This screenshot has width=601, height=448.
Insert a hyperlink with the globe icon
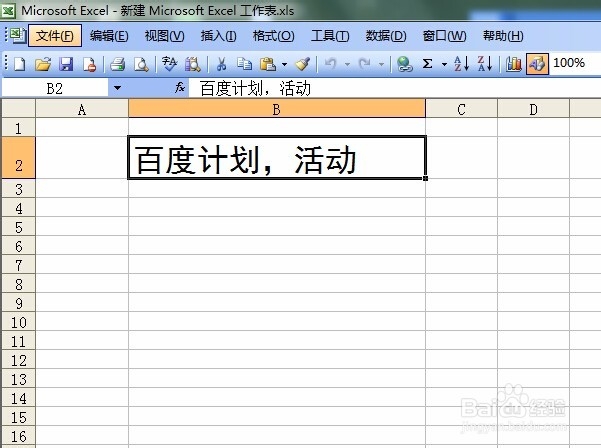coord(404,64)
